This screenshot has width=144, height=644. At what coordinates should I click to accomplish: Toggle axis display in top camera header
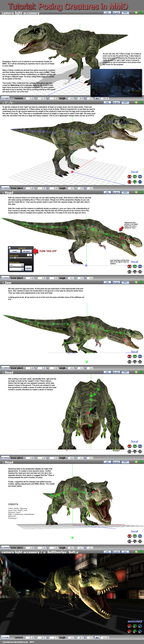(x=125, y=13)
